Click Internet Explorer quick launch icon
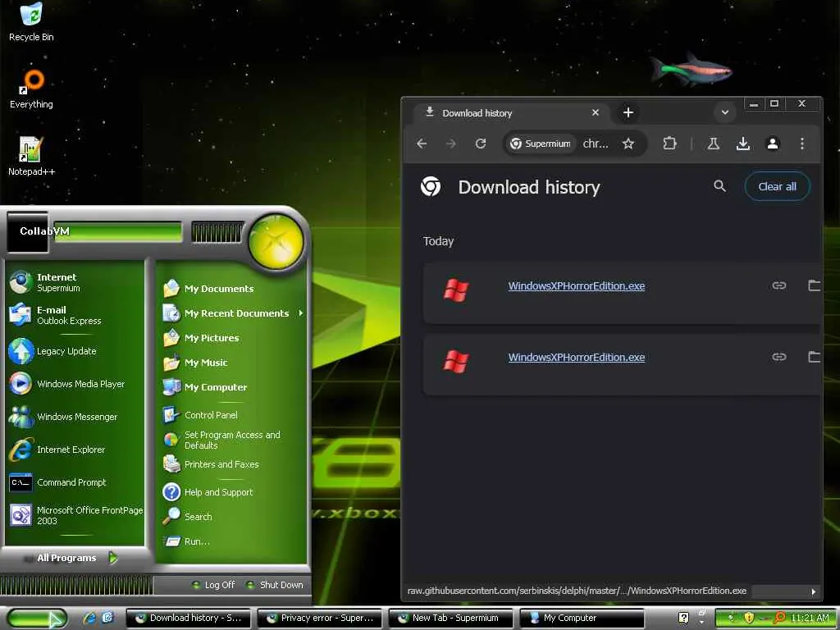The height and width of the screenshot is (630, 840). pyautogui.click(x=89, y=618)
